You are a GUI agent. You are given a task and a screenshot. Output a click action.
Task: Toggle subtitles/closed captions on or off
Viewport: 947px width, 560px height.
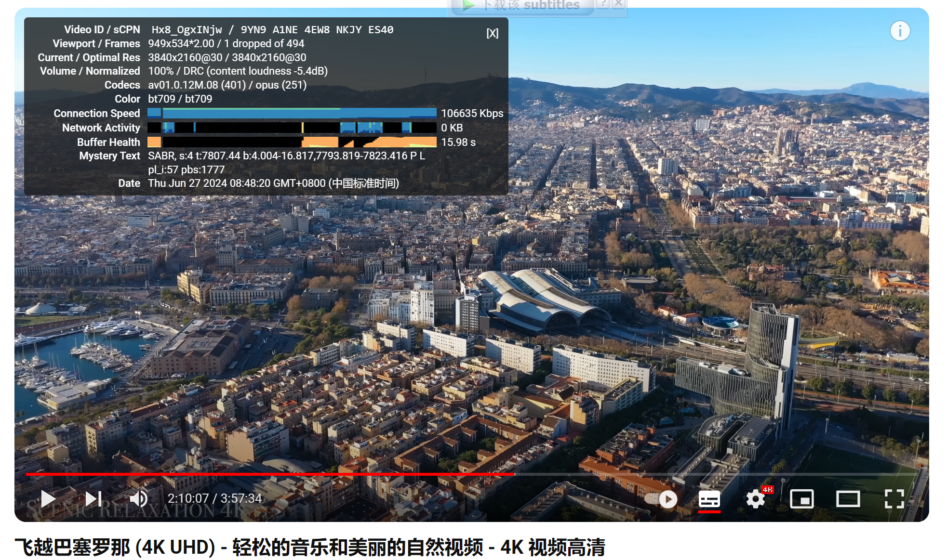point(709,499)
